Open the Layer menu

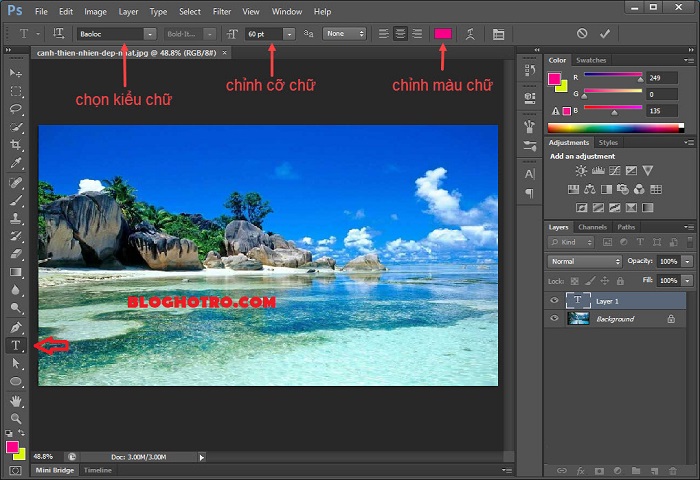(x=128, y=12)
